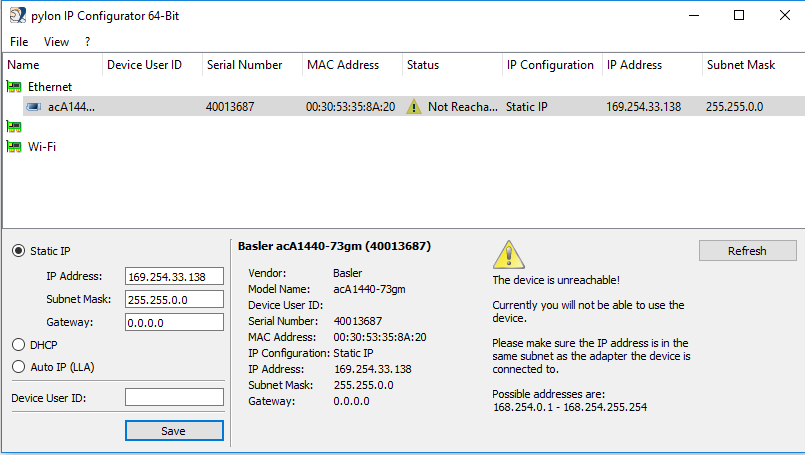Image resolution: width=805 pixels, height=455 pixels.
Task: Click the Refresh button
Action: point(748,251)
